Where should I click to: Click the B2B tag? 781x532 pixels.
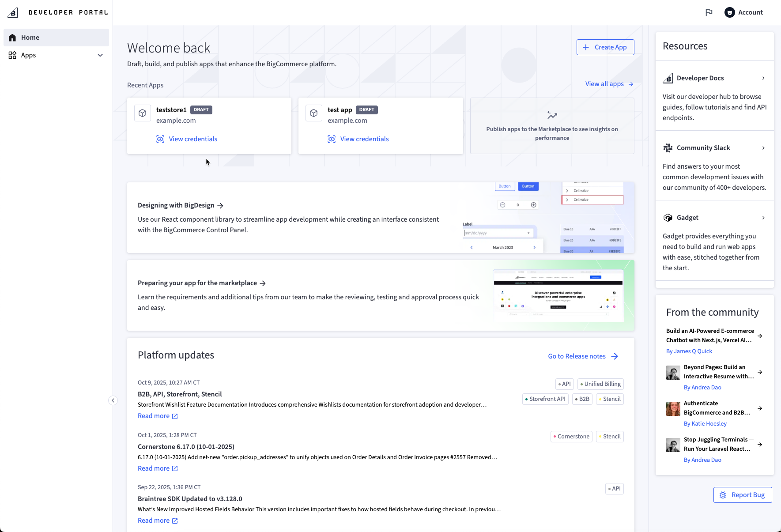(582, 399)
